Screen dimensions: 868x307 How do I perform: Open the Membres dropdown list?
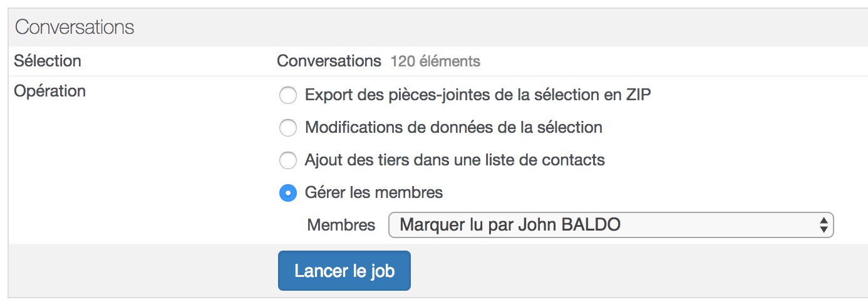[611, 225]
